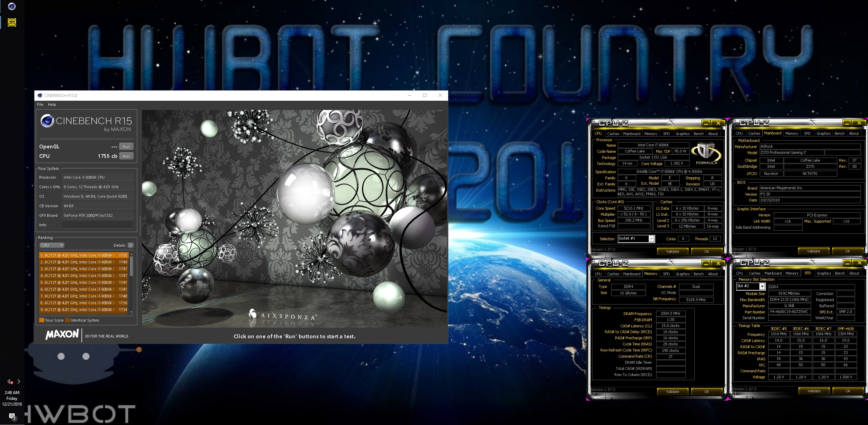Click the DRAM Frequency value 2004.5 MHz
Screen dimensions: 868x425
[x=670, y=313]
